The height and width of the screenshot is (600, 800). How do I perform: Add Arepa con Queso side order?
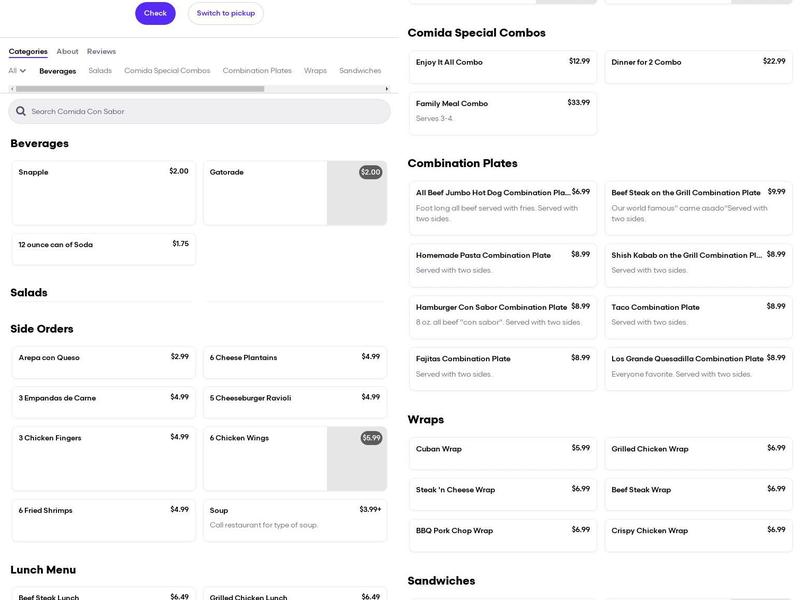(x=103, y=363)
